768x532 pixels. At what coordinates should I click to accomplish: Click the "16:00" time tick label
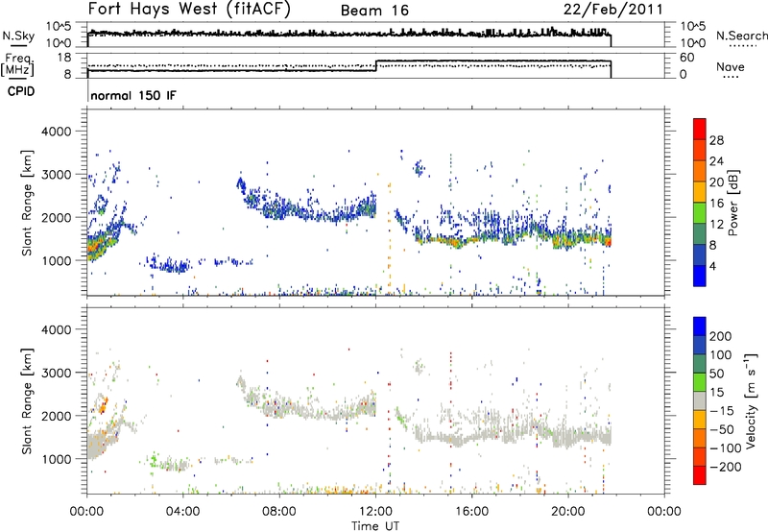point(471,512)
